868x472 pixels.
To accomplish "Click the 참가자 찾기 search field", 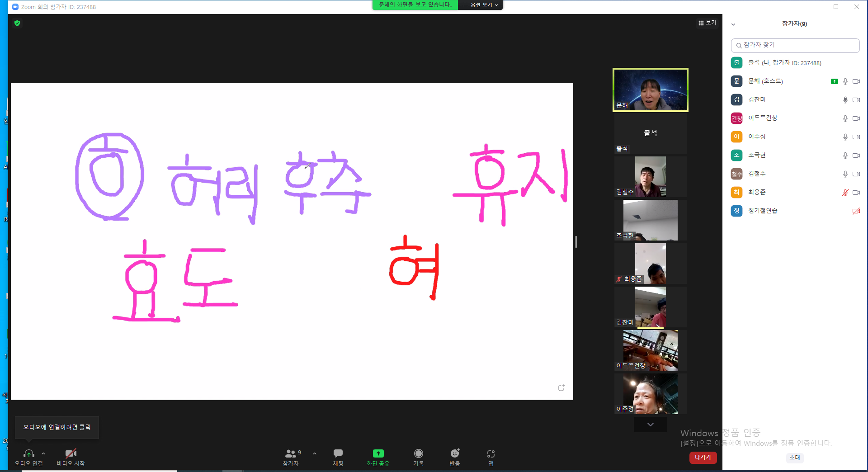I will pos(795,45).
